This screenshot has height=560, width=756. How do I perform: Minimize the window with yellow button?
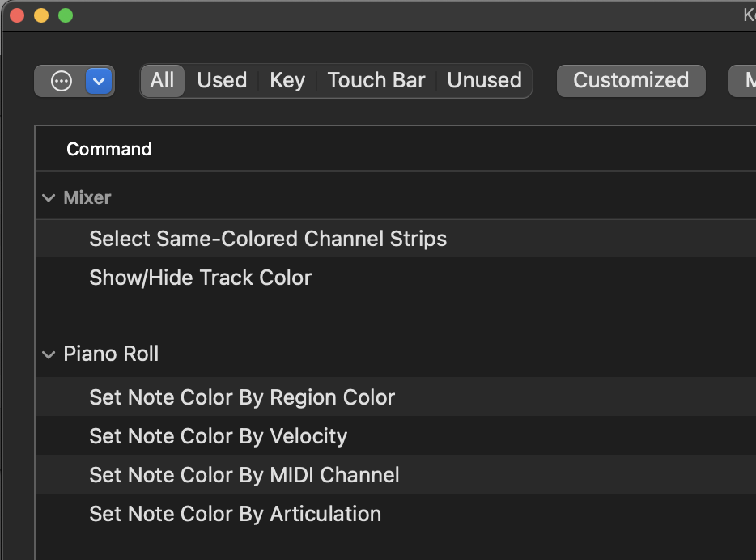40,15
